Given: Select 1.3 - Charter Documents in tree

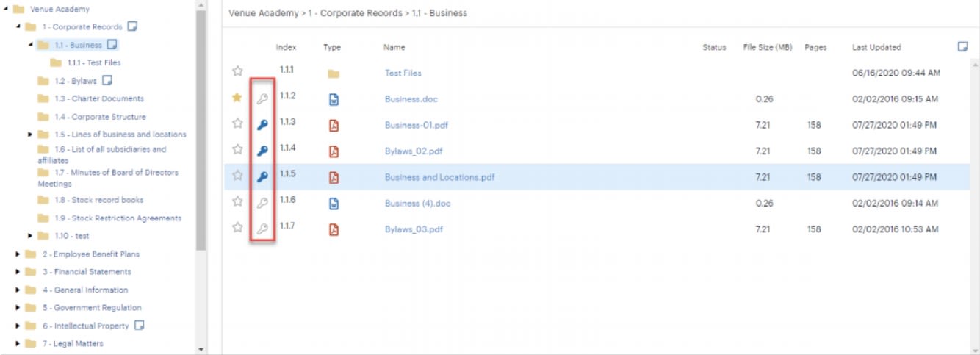Looking at the screenshot, I should 99,98.
